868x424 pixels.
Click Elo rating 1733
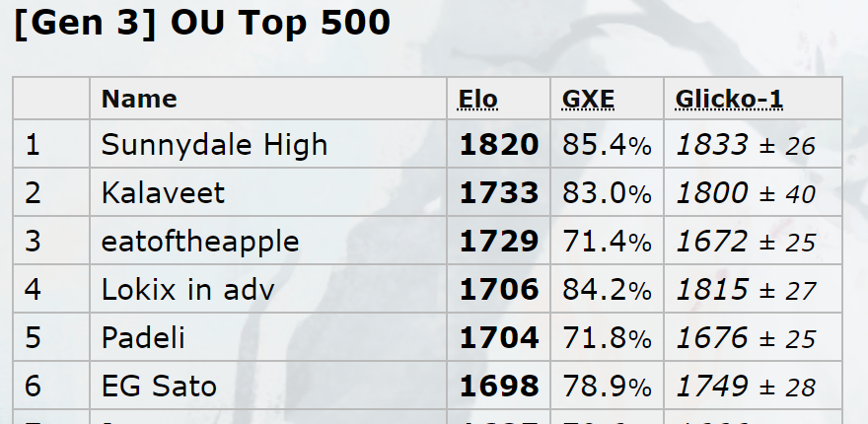(x=499, y=192)
